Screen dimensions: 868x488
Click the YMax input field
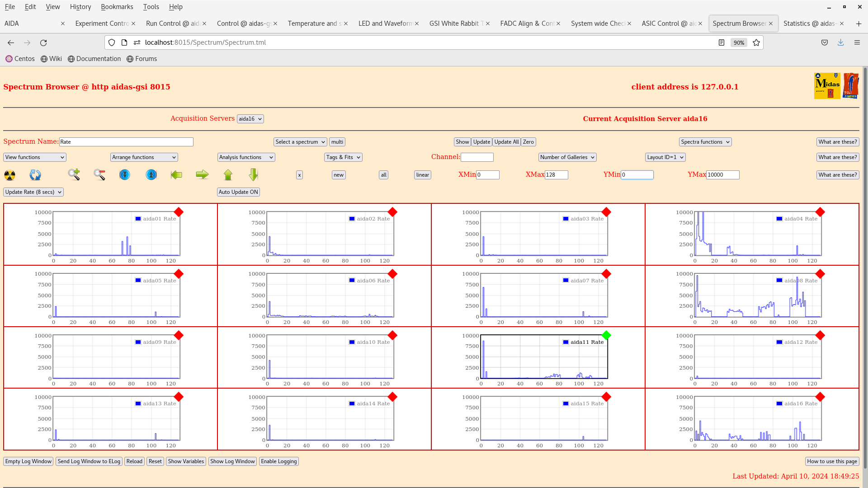[722, 175]
